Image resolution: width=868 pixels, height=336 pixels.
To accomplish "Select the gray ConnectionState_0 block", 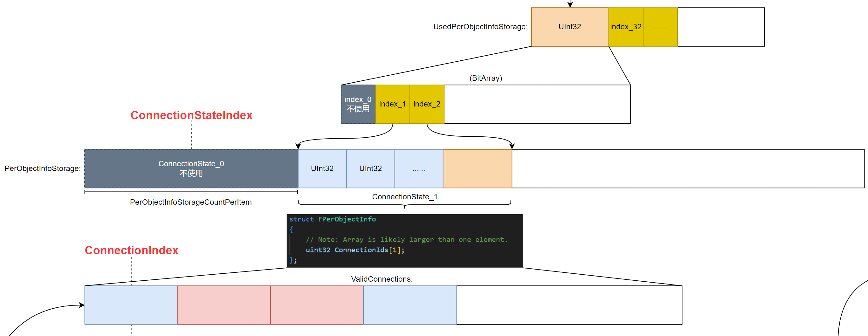I will coord(191,168).
